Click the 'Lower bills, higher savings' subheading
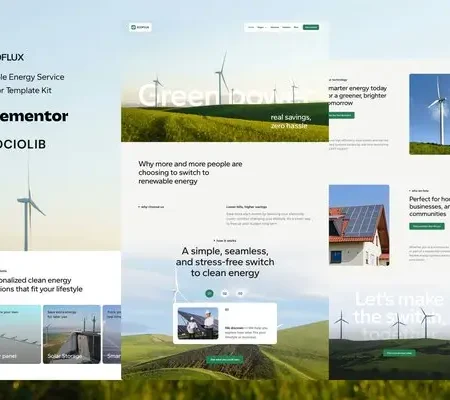450x400 pixels. coord(246,207)
